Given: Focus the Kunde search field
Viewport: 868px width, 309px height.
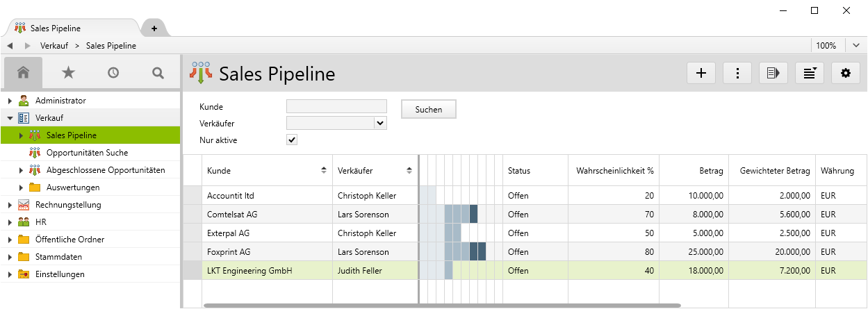Looking at the screenshot, I should coord(336,106).
